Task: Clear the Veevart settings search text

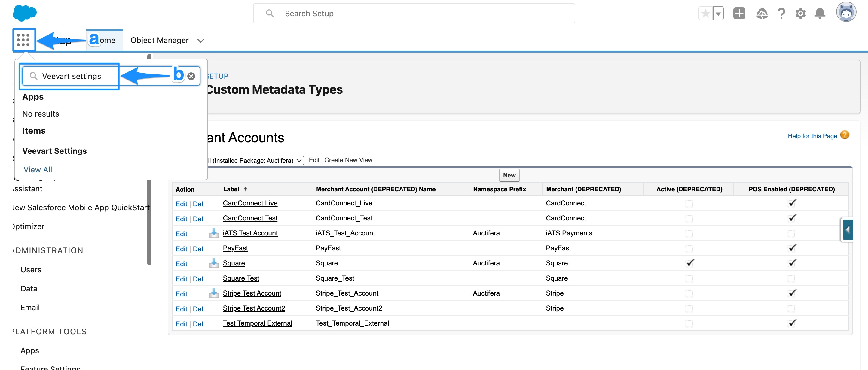Action: [x=191, y=76]
